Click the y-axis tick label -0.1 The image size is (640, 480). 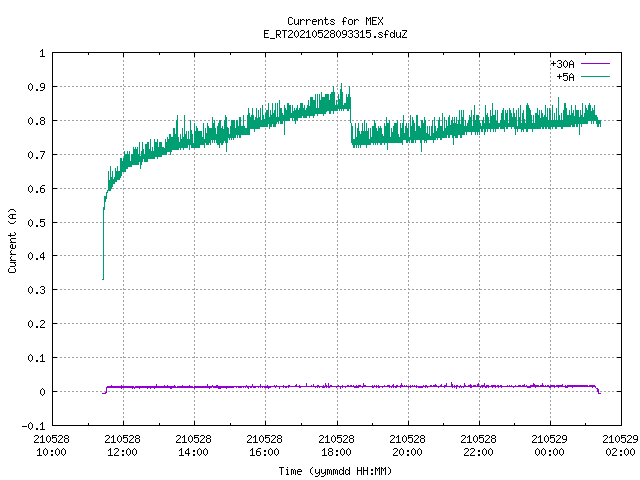33,426
